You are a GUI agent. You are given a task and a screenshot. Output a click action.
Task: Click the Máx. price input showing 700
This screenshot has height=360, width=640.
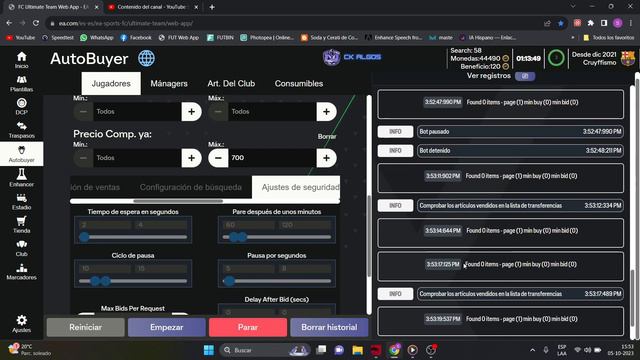click(272, 158)
